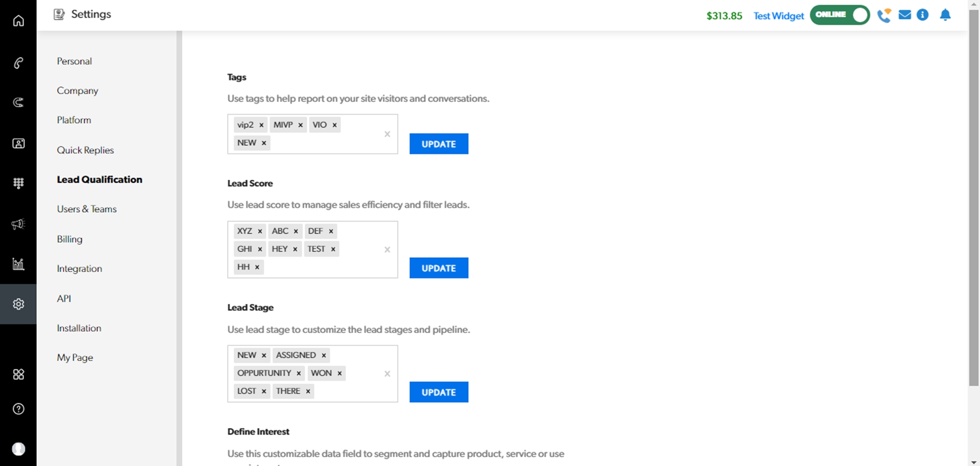This screenshot has height=466, width=980.
Task: Open the envelope mail icon in header
Action: coord(905,15)
